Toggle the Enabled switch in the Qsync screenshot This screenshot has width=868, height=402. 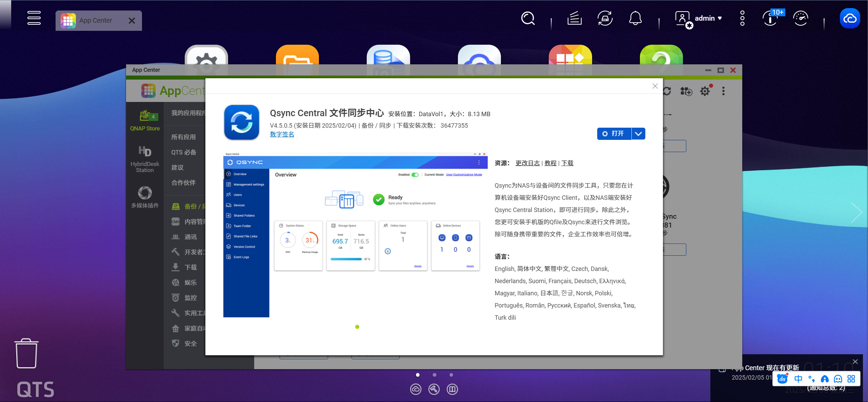415,175
